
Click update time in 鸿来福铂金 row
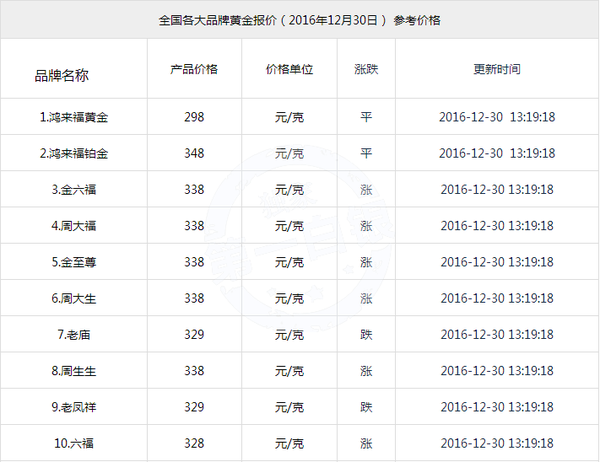click(x=497, y=153)
